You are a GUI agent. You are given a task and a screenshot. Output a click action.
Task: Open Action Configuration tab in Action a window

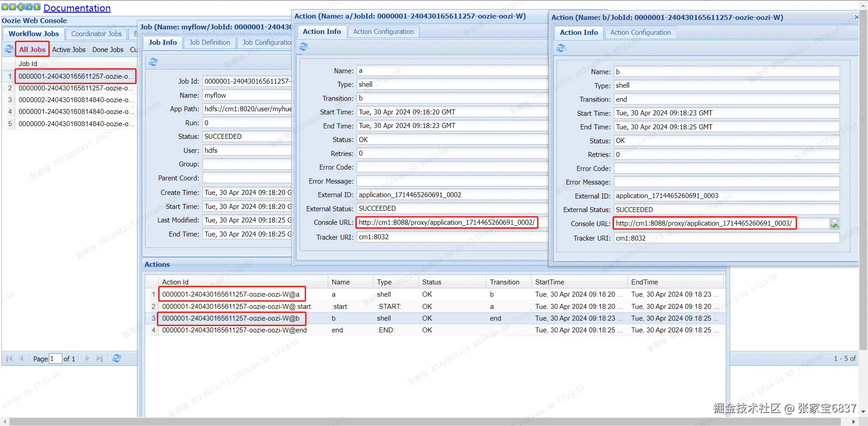(383, 31)
